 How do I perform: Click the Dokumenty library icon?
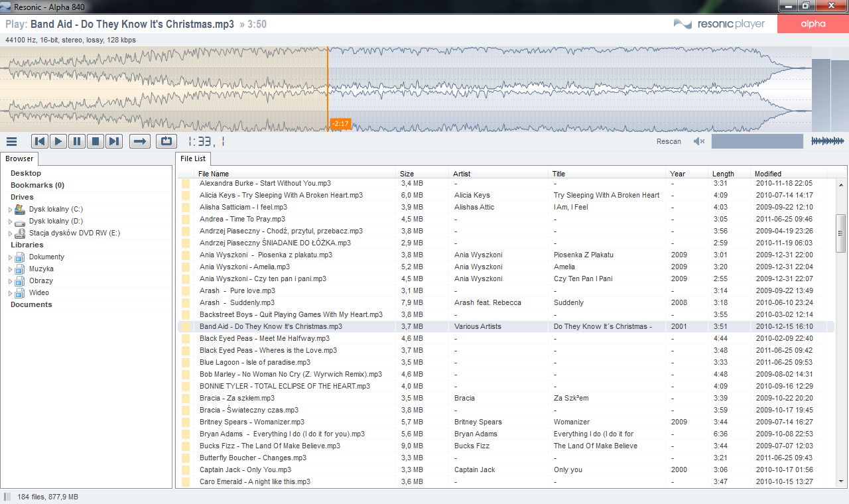pyautogui.click(x=20, y=257)
